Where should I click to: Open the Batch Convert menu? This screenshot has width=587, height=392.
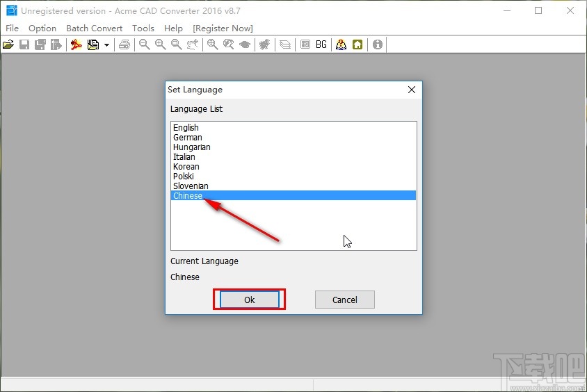95,28
